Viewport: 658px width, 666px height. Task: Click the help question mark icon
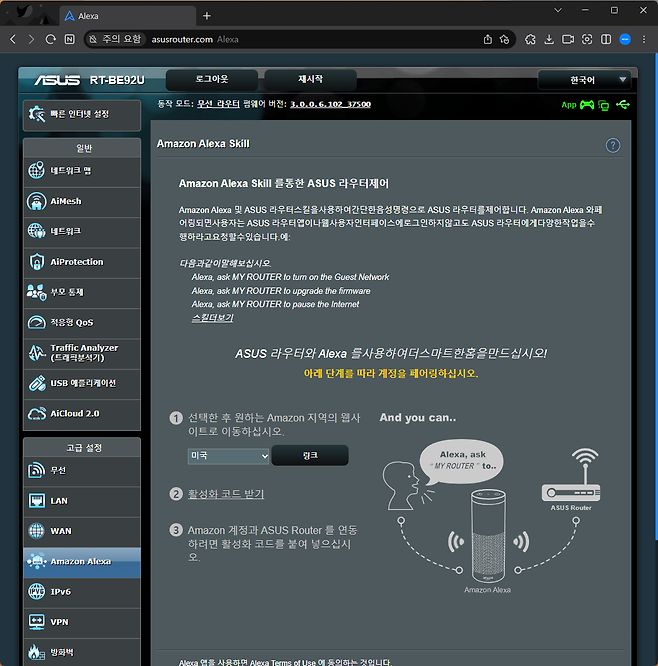pos(613,145)
